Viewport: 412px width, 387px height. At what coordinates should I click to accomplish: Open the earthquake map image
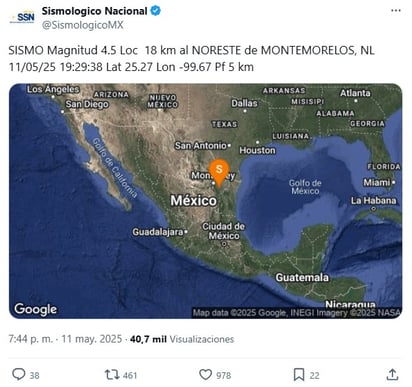(x=206, y=201)
